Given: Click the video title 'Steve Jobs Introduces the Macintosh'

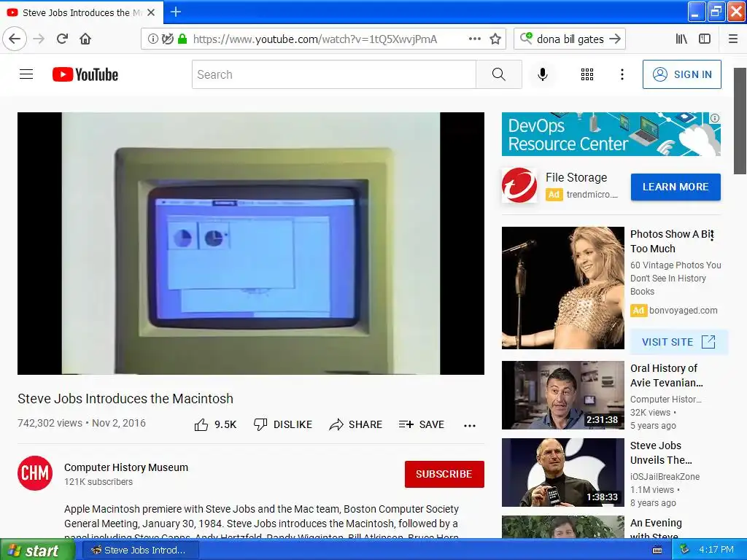Looking at the screenshot, I should [x=125, y=399].
